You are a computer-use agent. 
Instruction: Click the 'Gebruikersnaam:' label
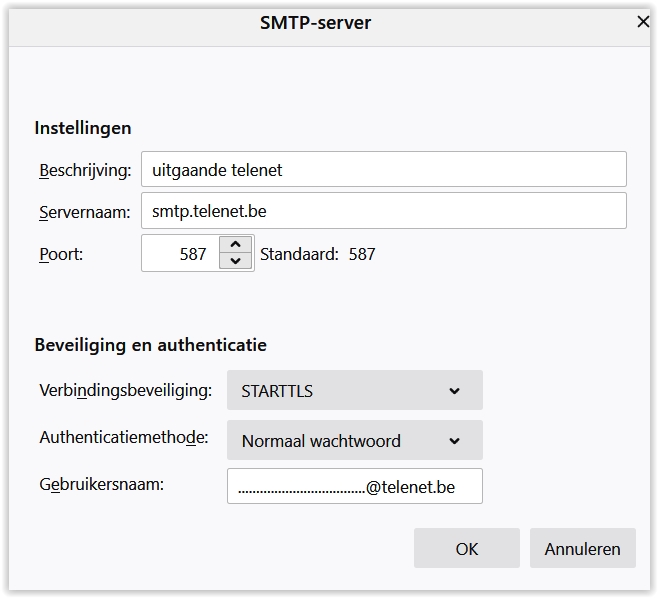101,484
